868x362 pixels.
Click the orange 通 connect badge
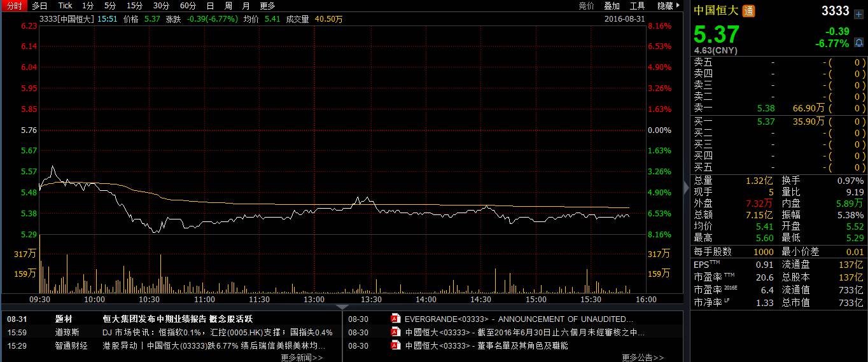pos(749,10)
